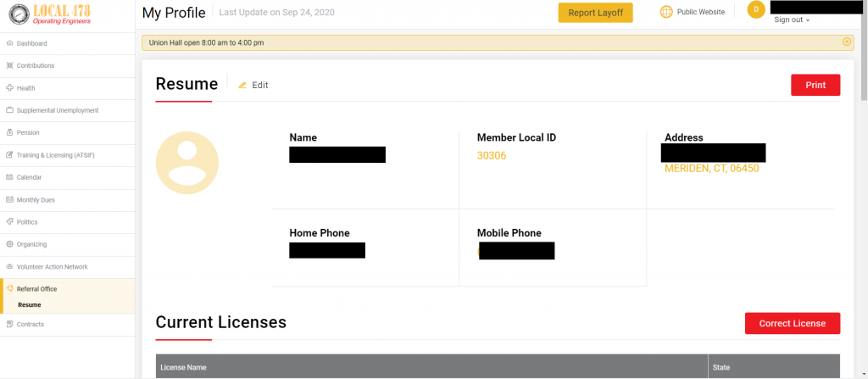Click the Last Update on Sep 24, 2020 text
This screenshot has width=868, height=379.
pyautogui.click(x=277, y=12)
